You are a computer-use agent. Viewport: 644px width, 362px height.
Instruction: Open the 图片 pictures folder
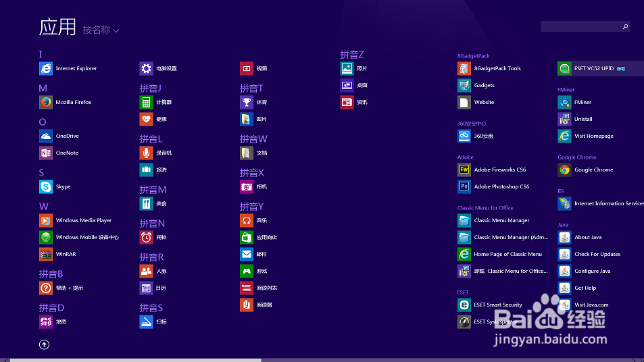click(x=254, y=119)
